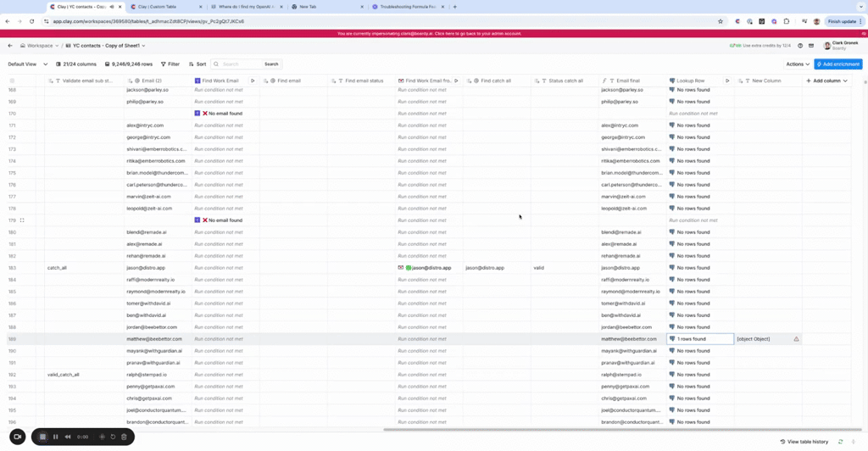Pause the screen recording
Viewport: 868px width, 451px height.
tap(56, 437)
